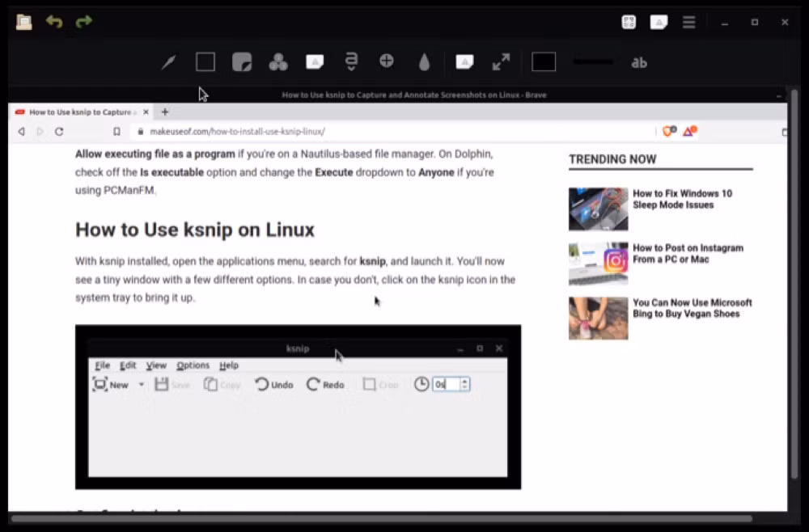
Task: Open a file with the folder icon
Action: click(x=23, y=22)
